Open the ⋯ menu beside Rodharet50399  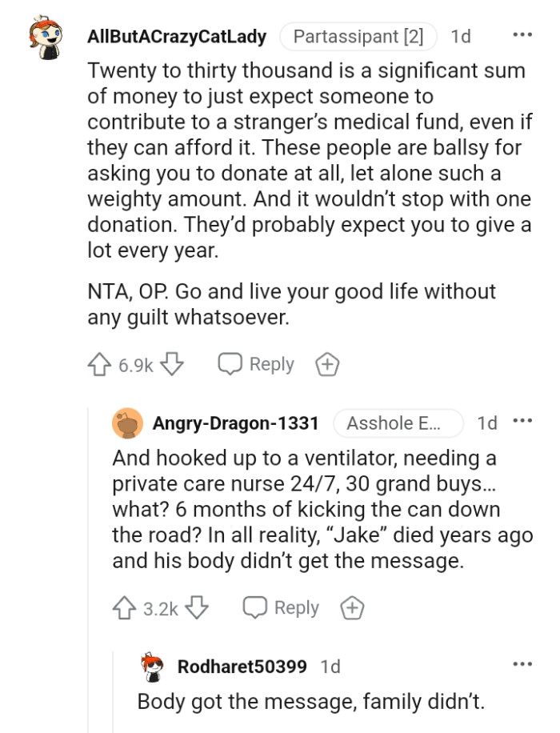coord(523,665)
